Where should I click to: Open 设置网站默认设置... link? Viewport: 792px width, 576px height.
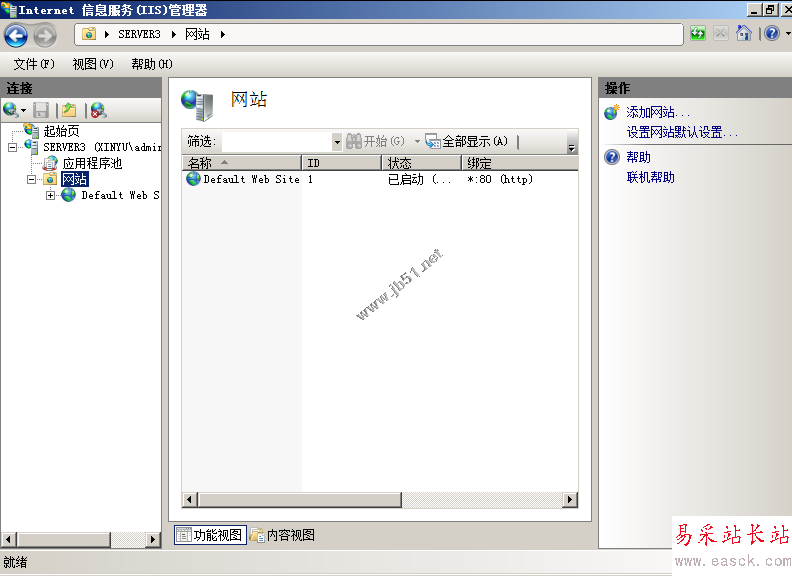click(x=682, y=132)
